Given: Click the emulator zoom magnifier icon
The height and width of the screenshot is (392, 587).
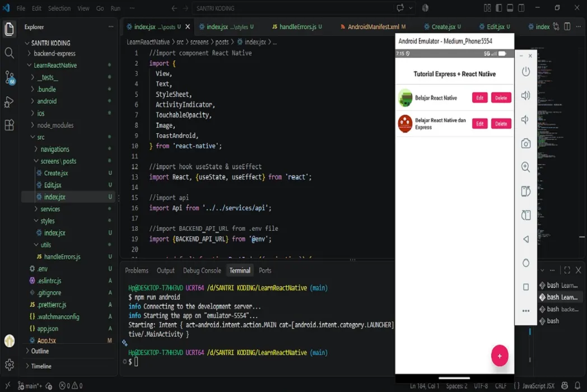Looking at the screenshot, I should [x=526, y=167].
